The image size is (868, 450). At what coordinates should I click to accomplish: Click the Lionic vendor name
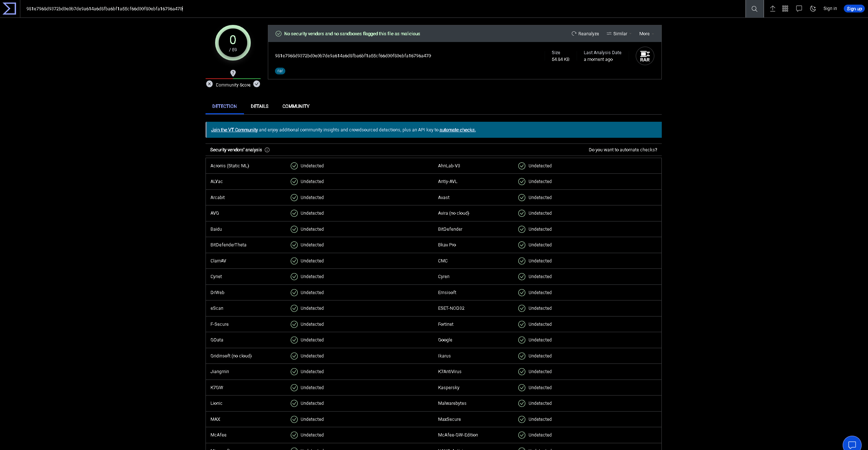(x=217, y=403)
